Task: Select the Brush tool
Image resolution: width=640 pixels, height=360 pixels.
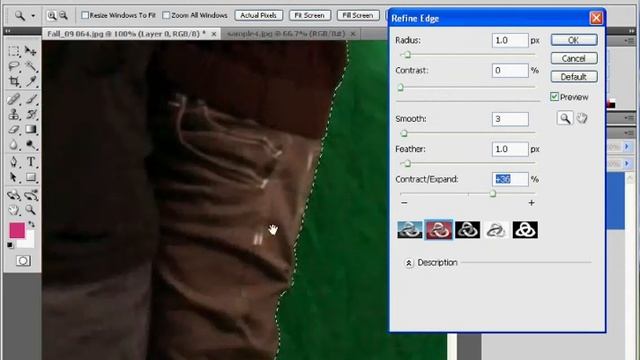Action: click(x=31, y=99)
